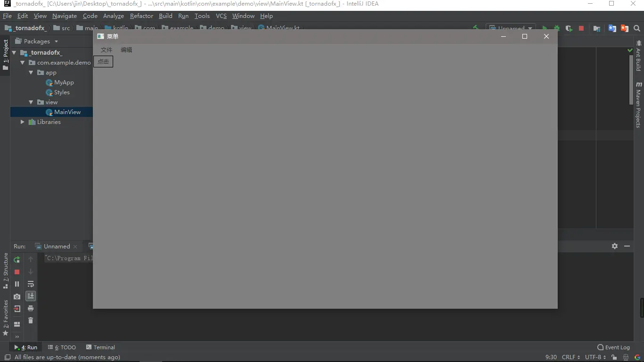Click the Up stack trace arrow

point(31,259)
